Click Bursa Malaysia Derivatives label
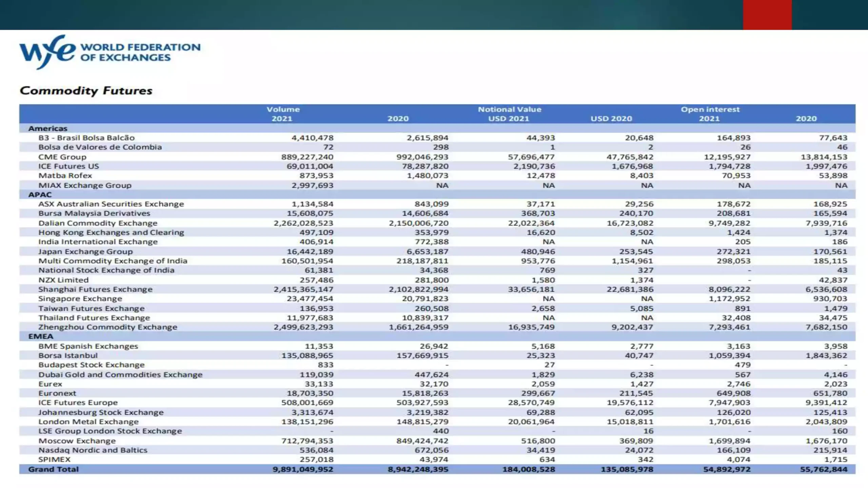 point(94,213)
